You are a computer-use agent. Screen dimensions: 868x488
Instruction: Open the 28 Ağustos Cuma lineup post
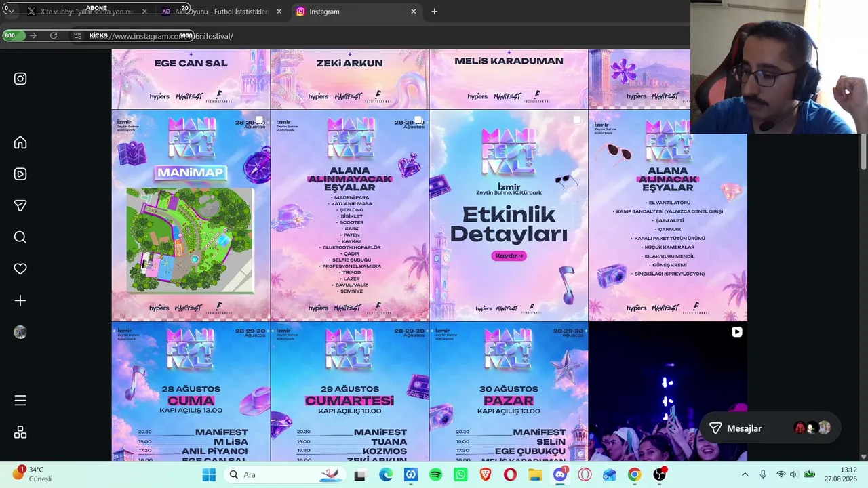(191, 392)
